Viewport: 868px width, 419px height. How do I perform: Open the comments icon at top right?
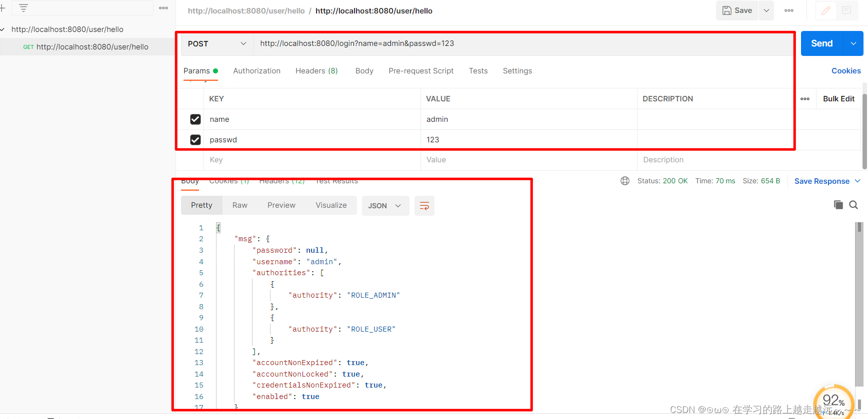[x=846, y=10]
